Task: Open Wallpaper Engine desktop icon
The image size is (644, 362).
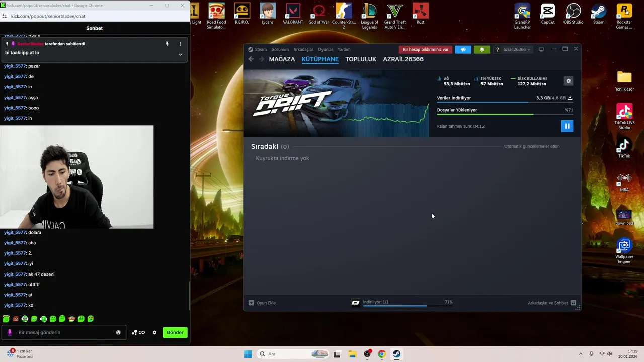Action: point(624,251)
